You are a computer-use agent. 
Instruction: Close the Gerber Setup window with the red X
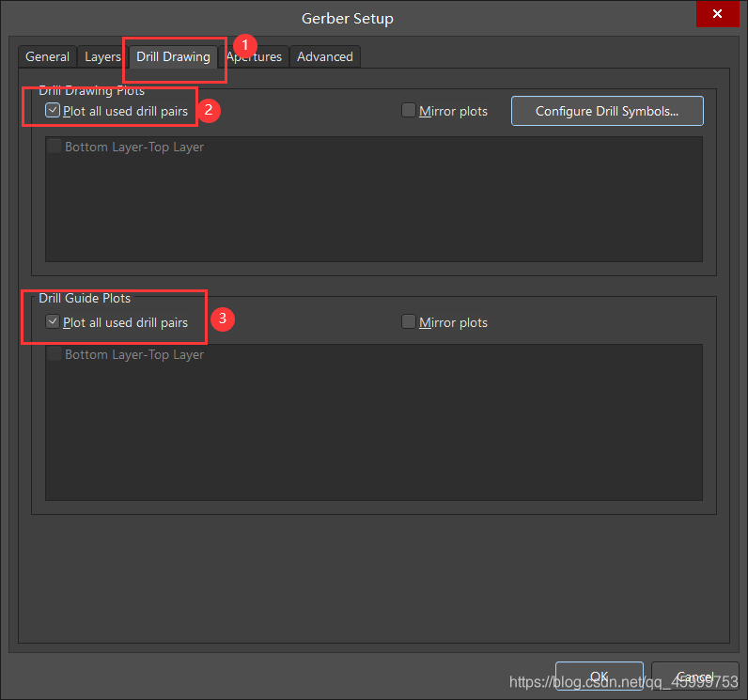pyautogui.click(x=716, y=14)
